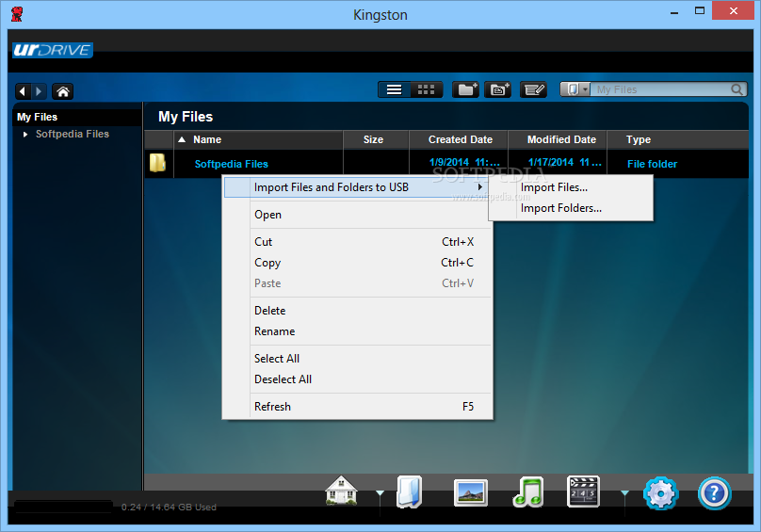Open the videos clapperboard section in the dock
Viewport: 761px width, 532px height.
pyautogui.click(x=583, y=492)
